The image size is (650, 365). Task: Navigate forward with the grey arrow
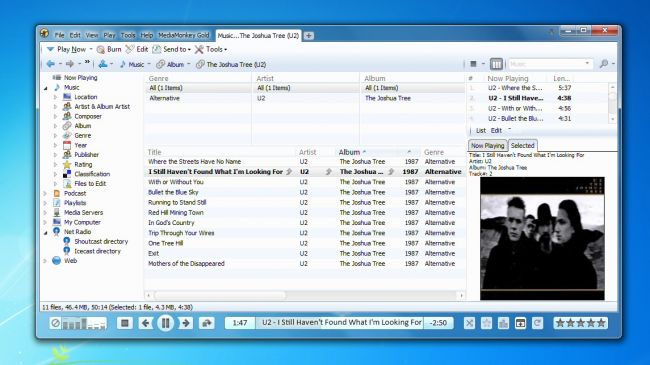pos(70,64)
